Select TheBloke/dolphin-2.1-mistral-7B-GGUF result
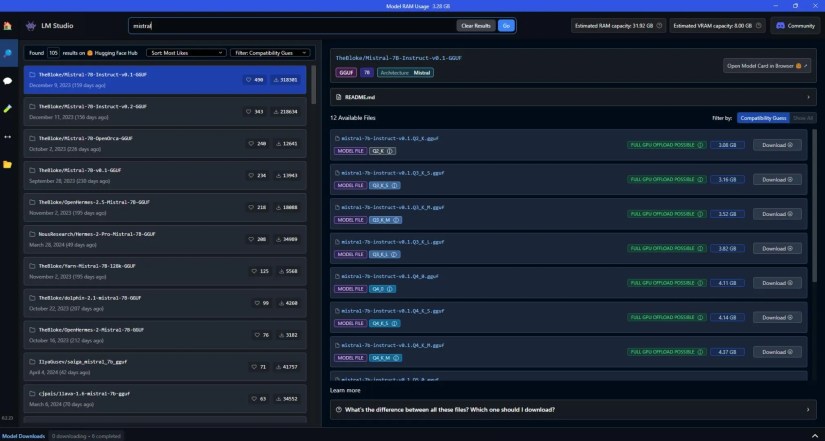825x441 pixels. pos(165,303)
